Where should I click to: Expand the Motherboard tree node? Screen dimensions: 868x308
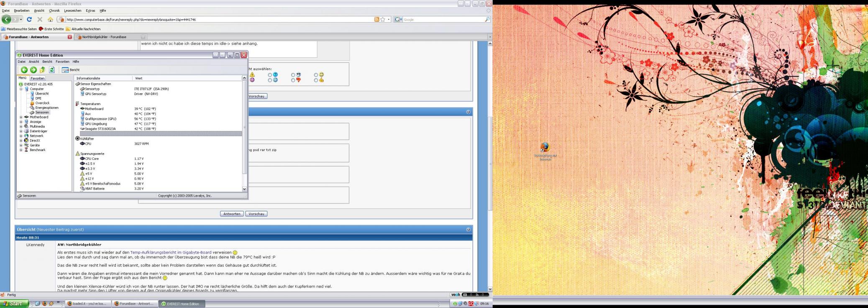point(21,117)
